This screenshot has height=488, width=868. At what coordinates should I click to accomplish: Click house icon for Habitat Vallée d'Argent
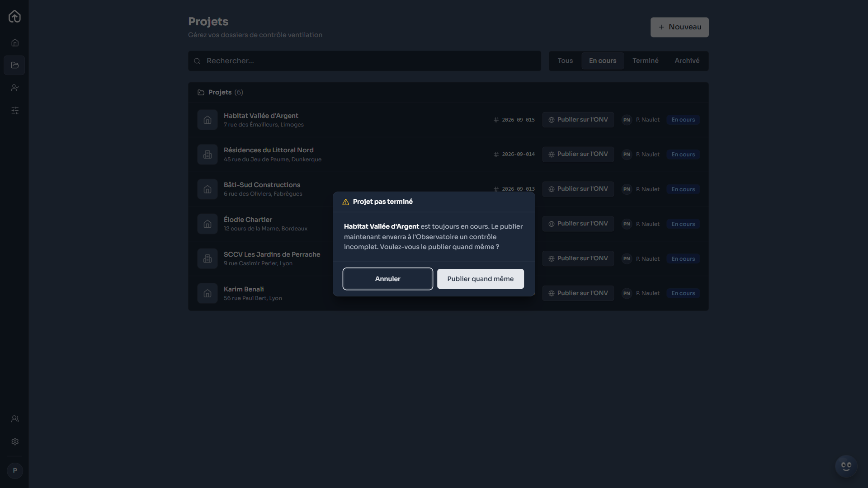pos(208,120)
